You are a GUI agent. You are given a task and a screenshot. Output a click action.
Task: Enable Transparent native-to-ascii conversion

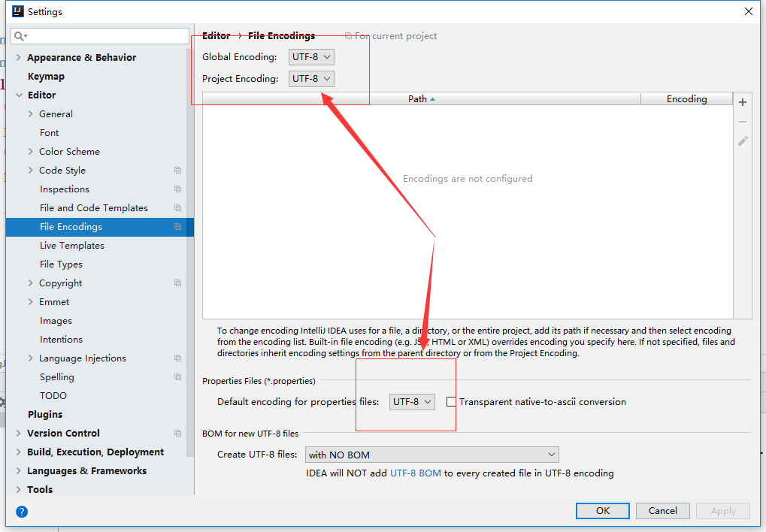451,401
